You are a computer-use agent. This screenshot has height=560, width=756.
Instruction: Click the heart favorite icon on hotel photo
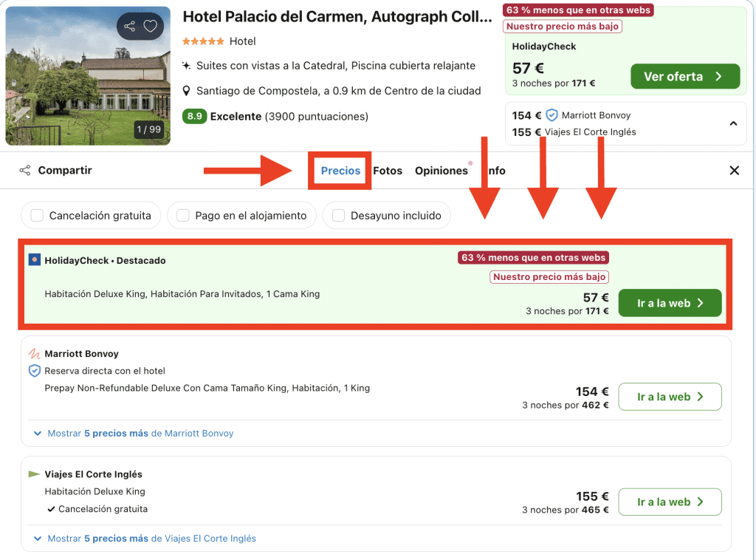151,27
